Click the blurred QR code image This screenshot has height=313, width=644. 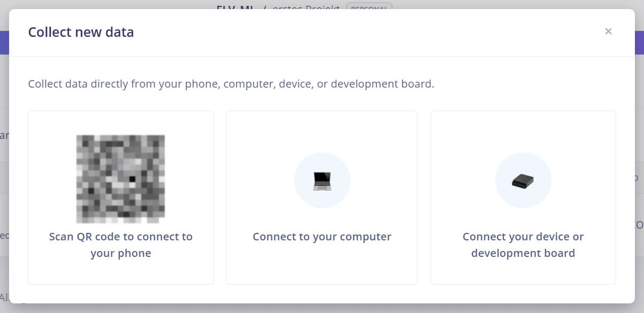coord(121,179)
